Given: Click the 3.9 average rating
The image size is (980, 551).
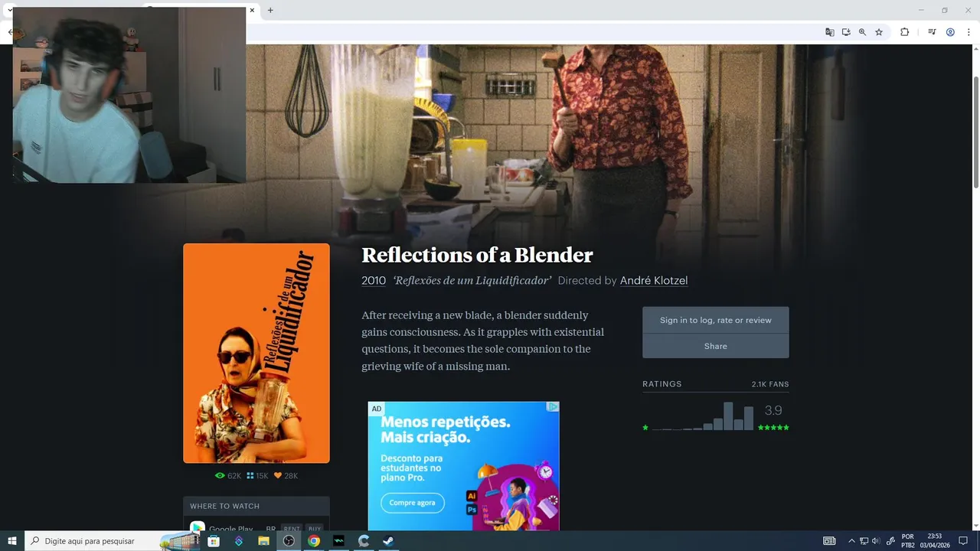Looking at the screenshot, I should 773,410.
